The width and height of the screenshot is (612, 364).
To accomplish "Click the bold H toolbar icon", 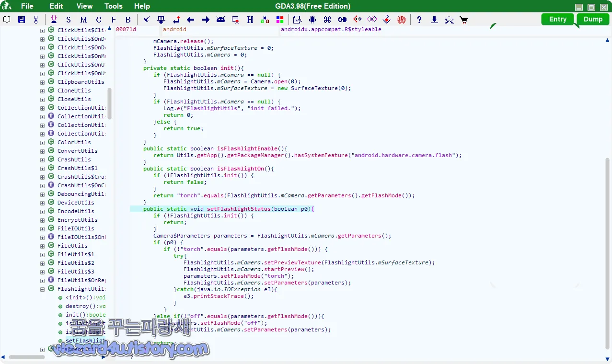I will point(250,20).
